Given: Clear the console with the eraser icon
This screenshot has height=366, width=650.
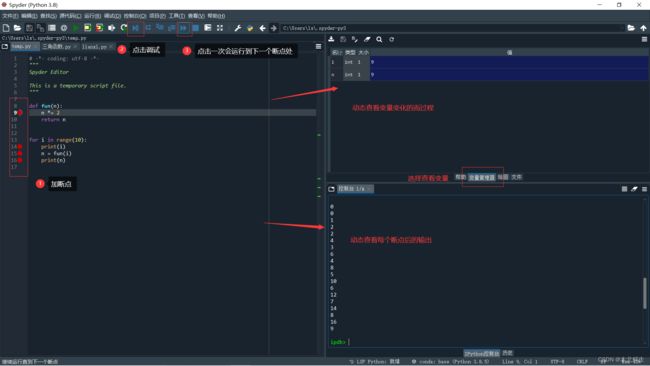Looking at the screenshot, I should pos(634,189).
